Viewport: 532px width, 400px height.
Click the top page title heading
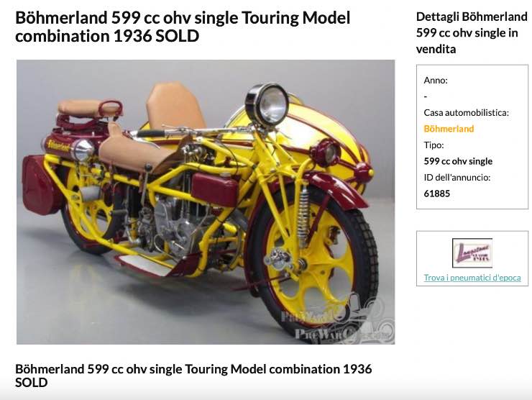click(183, 27)
